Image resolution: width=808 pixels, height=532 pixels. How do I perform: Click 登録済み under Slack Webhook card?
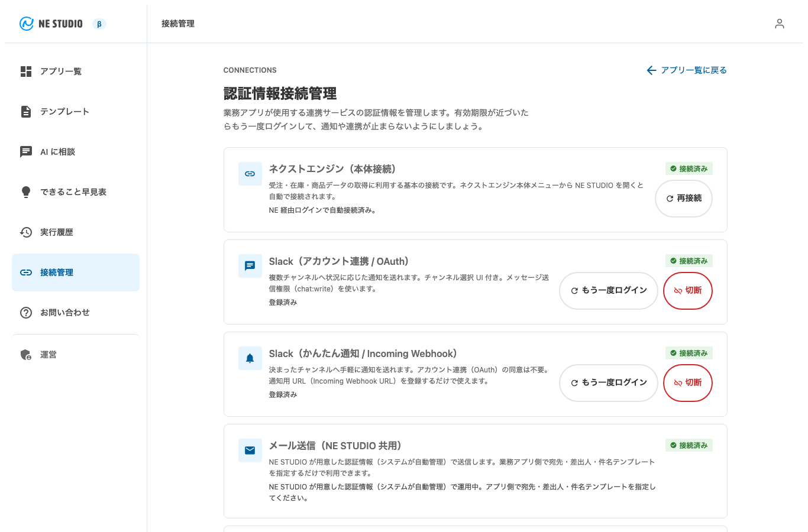pos(283,395)
